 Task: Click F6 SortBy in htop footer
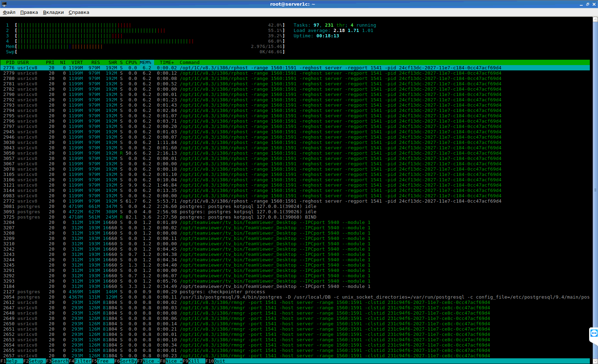pyautogui.click(x=126, y=361)
